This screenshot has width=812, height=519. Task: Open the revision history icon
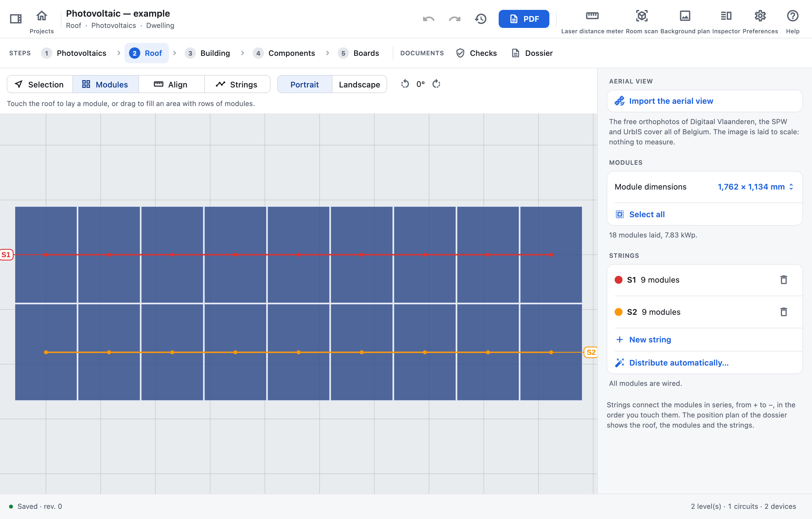coord(480,19)
